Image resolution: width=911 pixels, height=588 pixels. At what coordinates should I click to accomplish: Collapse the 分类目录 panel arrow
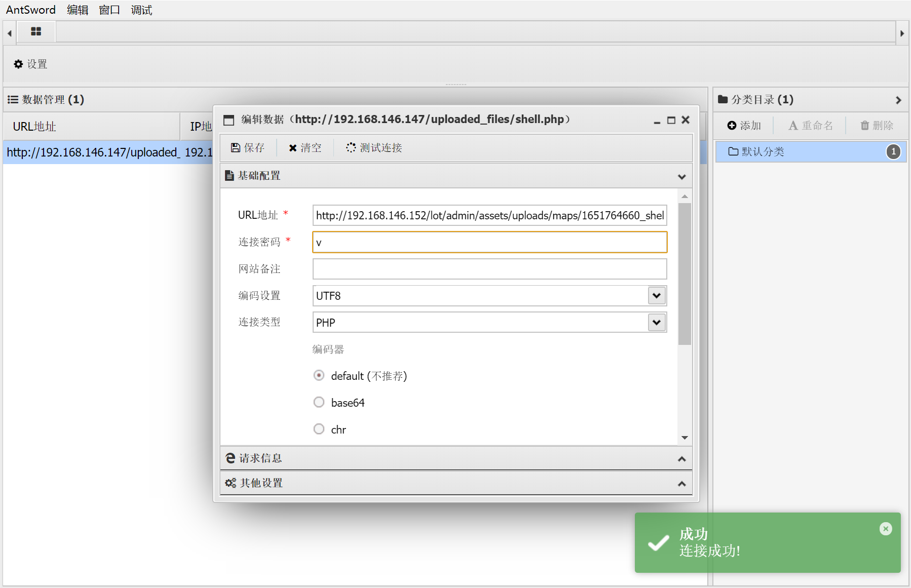[x=898, y=100]
